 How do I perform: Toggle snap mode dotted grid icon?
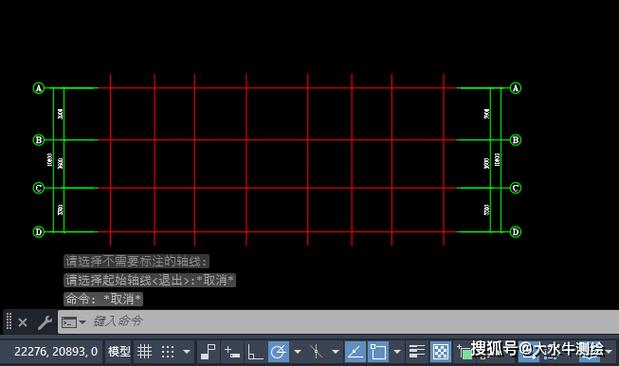pyautogui.click(x=168, y=351)
